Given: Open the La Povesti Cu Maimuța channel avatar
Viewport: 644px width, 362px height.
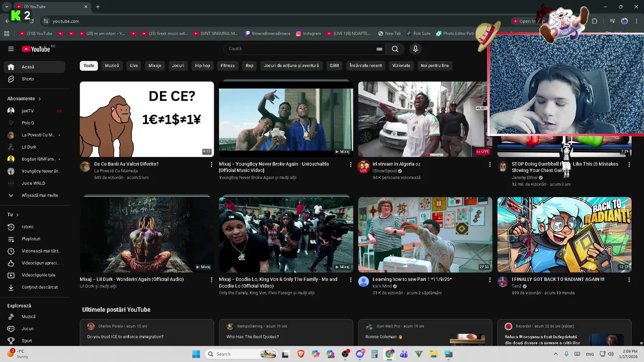Looking at the screenshot, I should [x=85, y=166].
